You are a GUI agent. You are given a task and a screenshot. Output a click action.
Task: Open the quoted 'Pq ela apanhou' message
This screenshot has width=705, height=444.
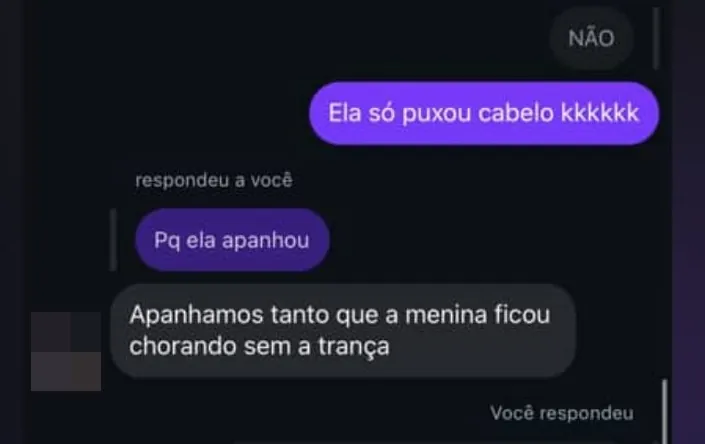point(232,240)
